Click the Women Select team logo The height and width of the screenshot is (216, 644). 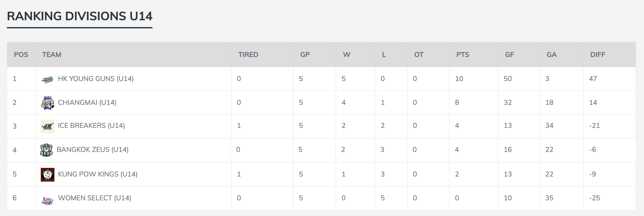(x=47, y=200)
